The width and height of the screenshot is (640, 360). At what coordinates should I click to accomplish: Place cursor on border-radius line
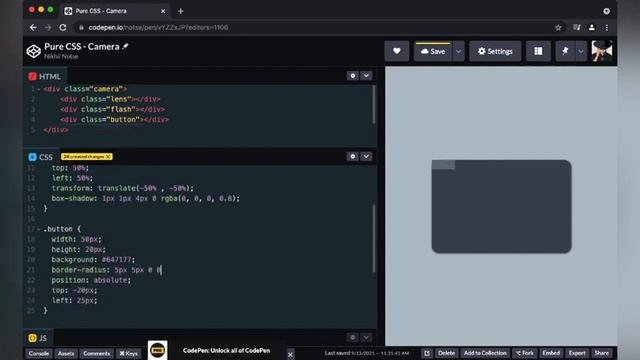point(106,270)
